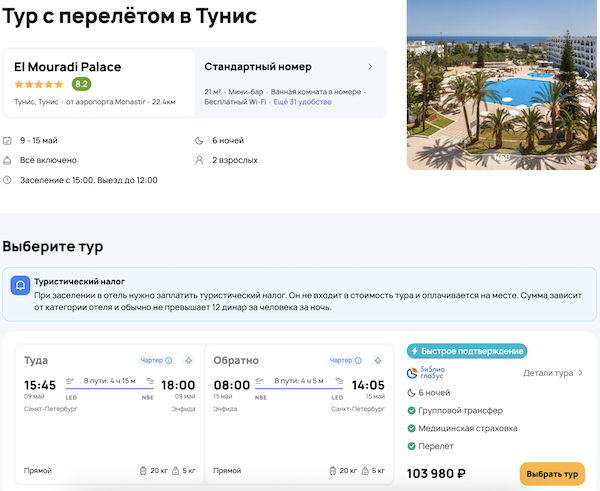Open Детали тура details
Image resolution: width=600 pixels, height=491 pixels.
(553, 373)
